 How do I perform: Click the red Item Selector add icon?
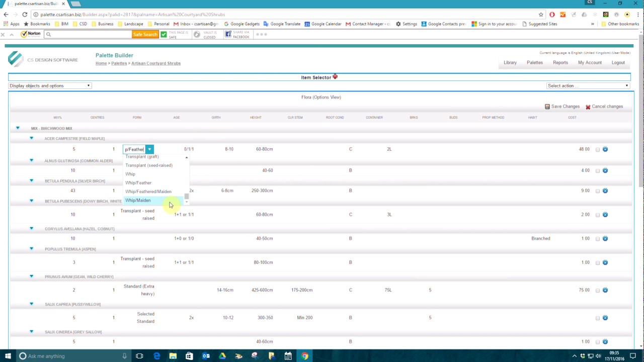[x=335, y=76]
